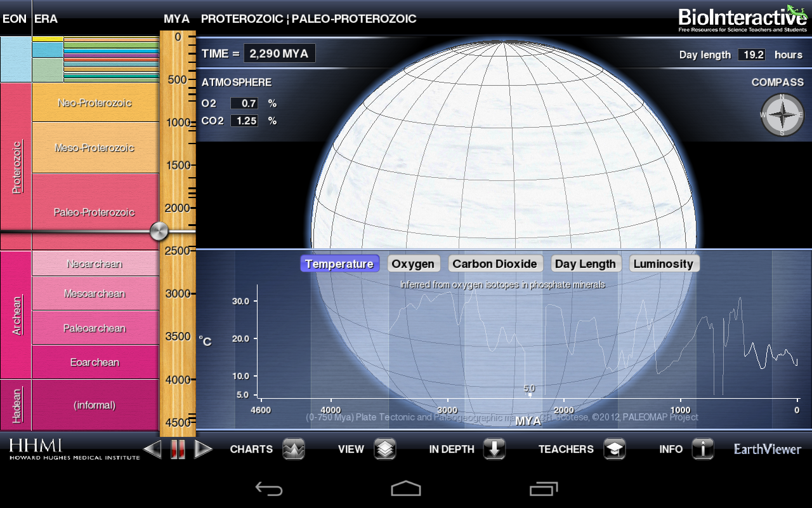Image resolution: width=812 pixels, height=508 pixels.
Task: Open the Info icon
Action: (702, 449)
